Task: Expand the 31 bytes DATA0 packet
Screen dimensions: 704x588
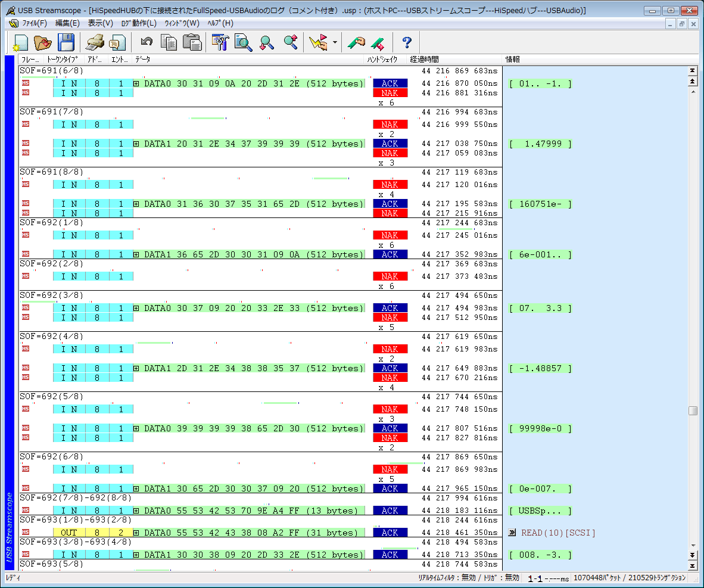Action: [136, 533]
